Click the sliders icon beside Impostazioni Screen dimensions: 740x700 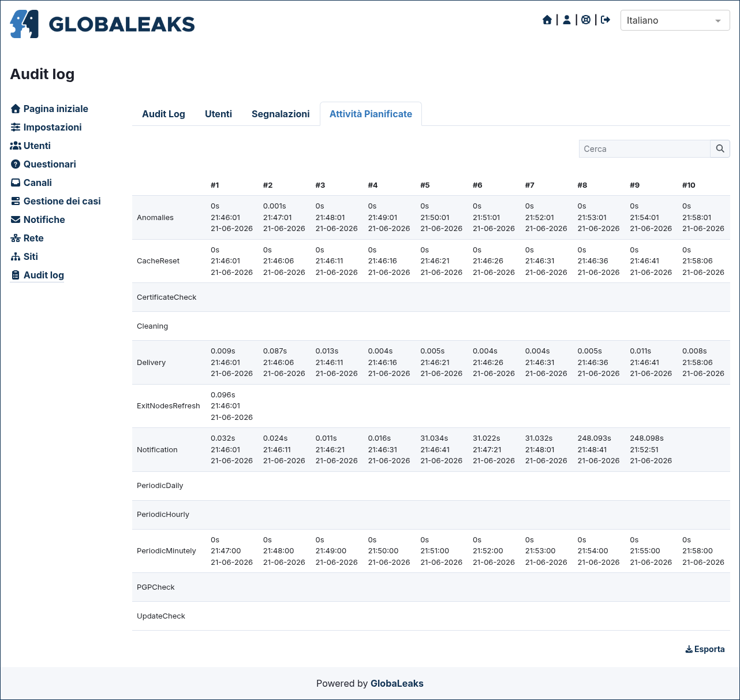[x=16, y=127]
